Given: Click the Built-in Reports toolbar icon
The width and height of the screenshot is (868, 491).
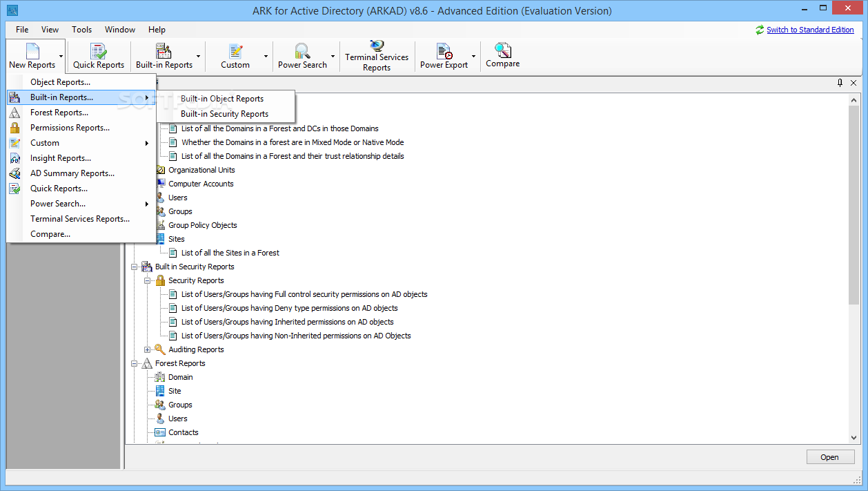Looking at the screenshot, I should coord(164,51).
